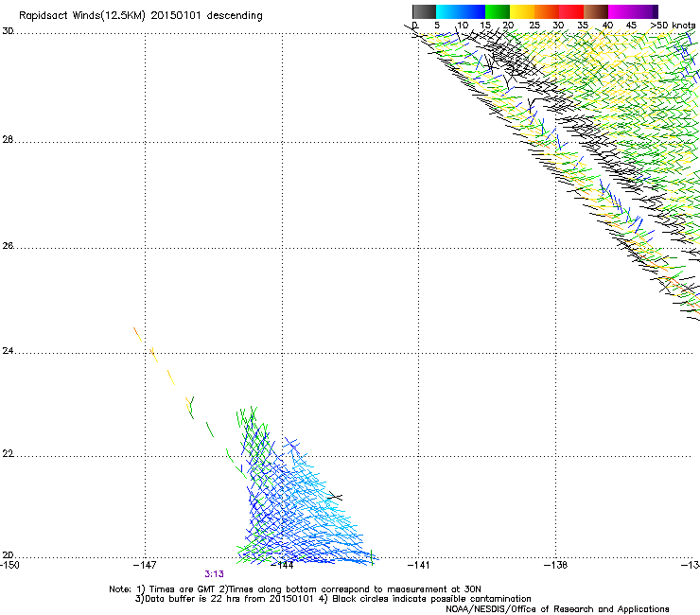Click the 'Data buffer is 22 hrs' note line
Screen dimensions: 700x615
(x=333, y=599)
